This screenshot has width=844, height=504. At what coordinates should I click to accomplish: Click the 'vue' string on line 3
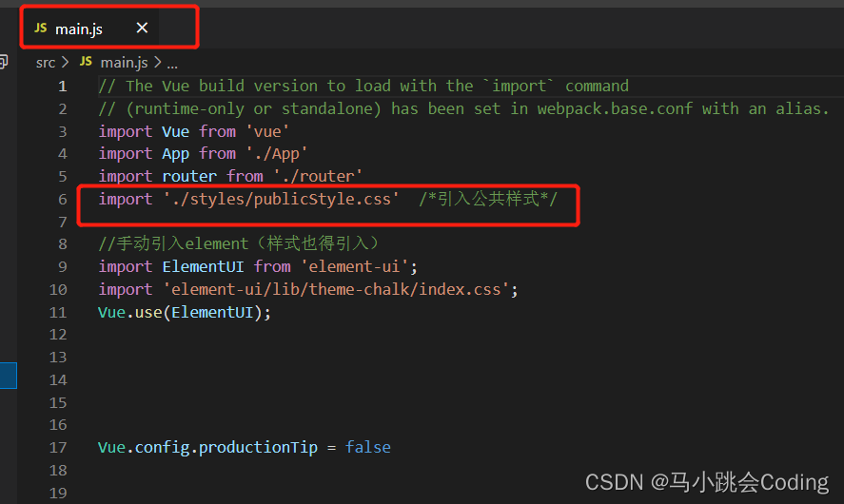[267, 132]
